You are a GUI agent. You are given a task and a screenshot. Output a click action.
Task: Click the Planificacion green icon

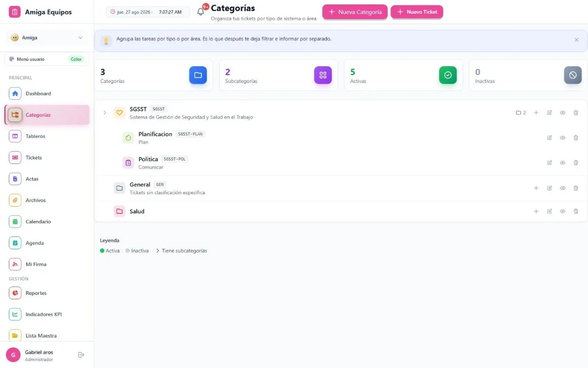point(128,138)
